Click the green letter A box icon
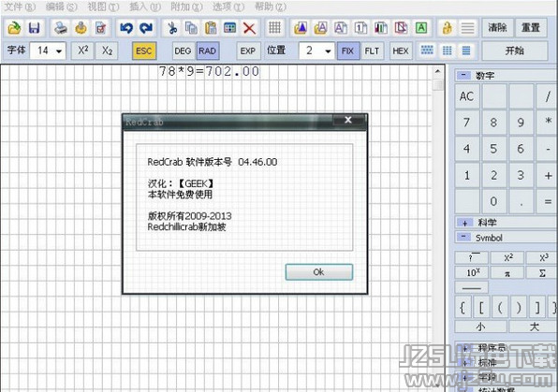Screen dimensions: 558x392 (421, 28)
